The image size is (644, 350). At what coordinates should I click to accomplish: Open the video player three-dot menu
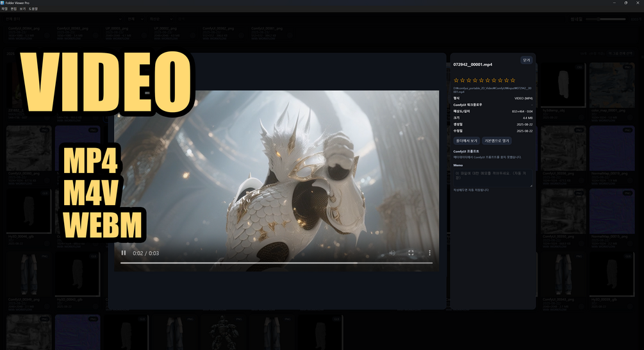click(429, 253)
